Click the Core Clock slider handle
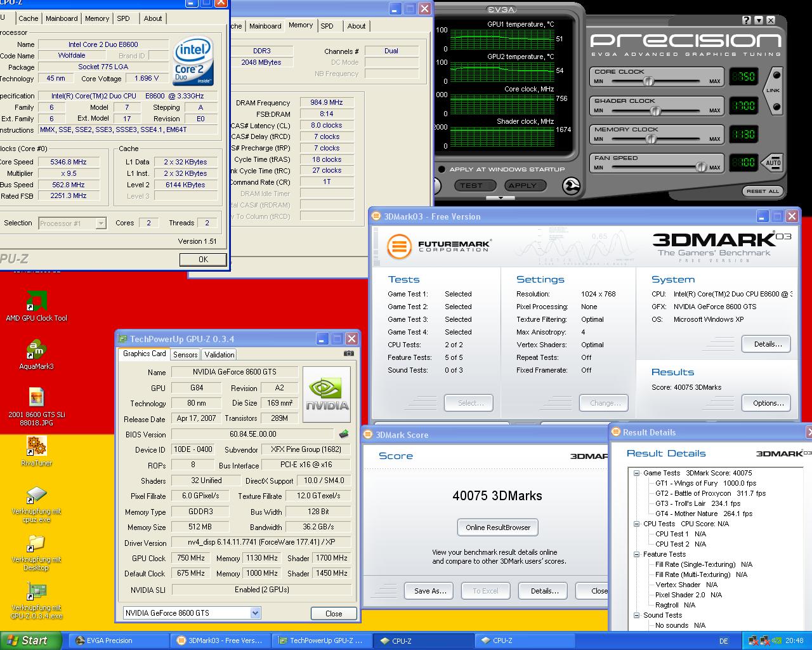 [648, 81]
